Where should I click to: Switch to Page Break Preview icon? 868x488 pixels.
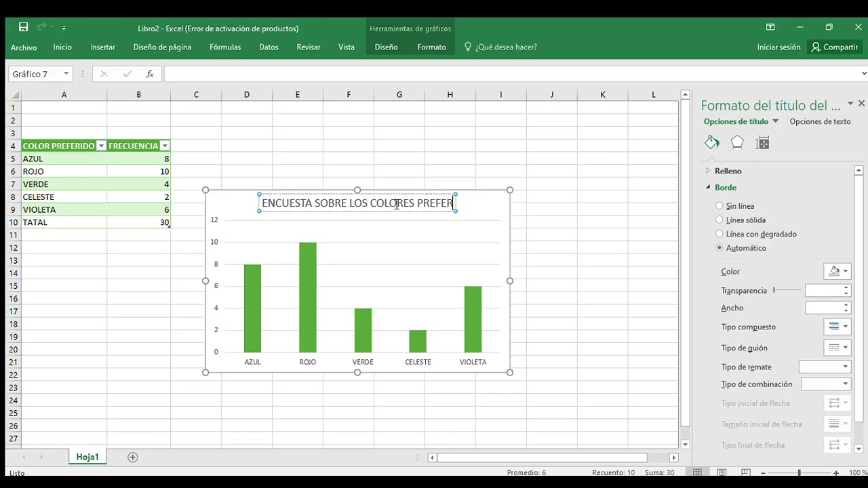[745, 472]
